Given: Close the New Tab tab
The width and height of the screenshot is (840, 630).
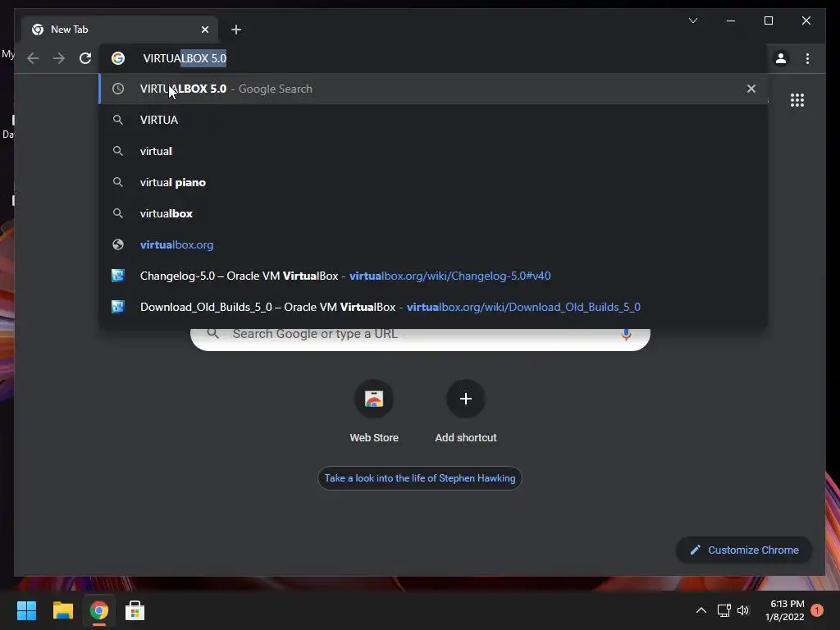Looking at the screenshot, I should (x=204, y=30).
